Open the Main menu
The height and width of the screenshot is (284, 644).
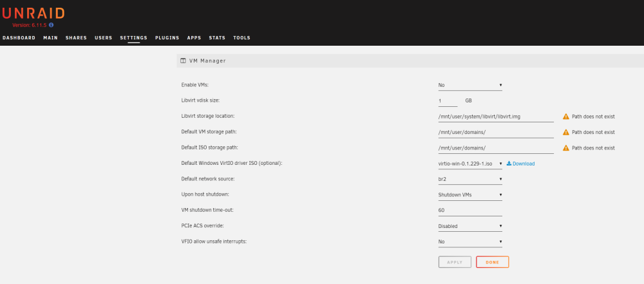pos(50,38)
